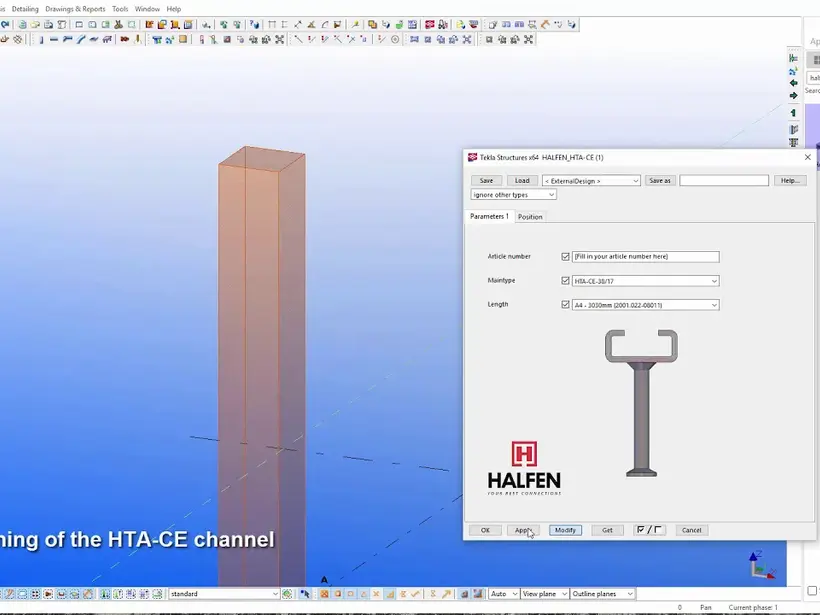Select the orange concrete slab tool icon
Screen dimensions: 820x615
[x=183, y=39]
